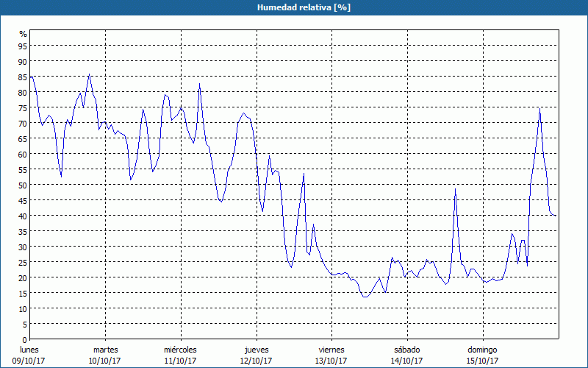Select the 10/10/17 date label
588x368 pixels.
point(105,361)
